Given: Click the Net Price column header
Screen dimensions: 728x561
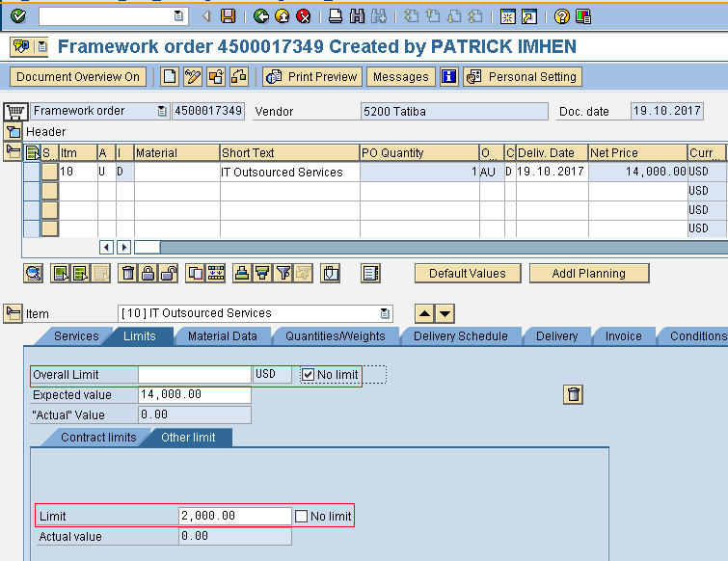Looking at the screenshot, I should [x=637, y=152].
